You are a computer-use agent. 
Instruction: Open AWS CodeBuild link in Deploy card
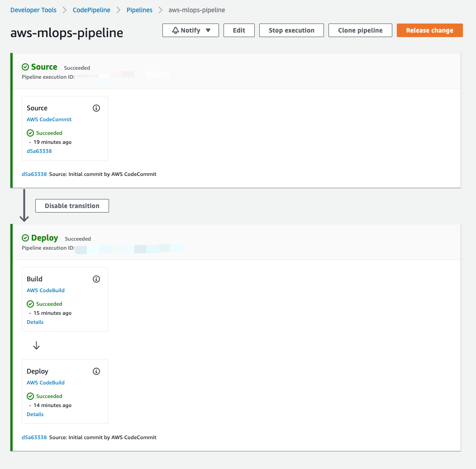[46, 383]
